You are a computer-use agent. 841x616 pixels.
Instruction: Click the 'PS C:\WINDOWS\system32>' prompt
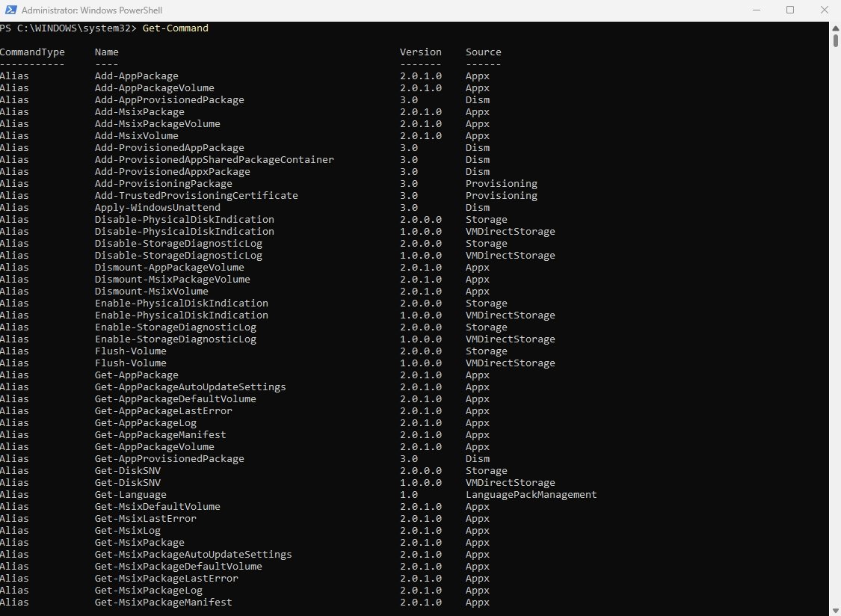pos(69,28)
